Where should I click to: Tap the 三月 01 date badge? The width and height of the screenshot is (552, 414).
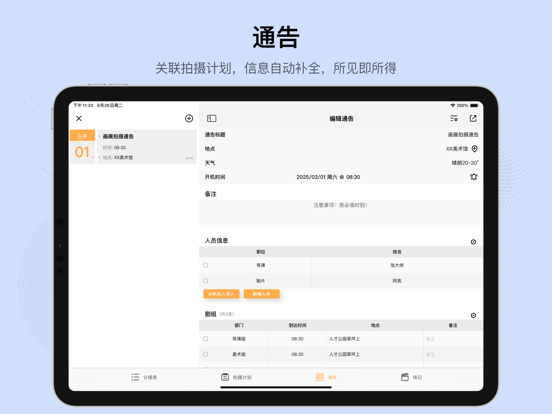(x=82, y=147)
